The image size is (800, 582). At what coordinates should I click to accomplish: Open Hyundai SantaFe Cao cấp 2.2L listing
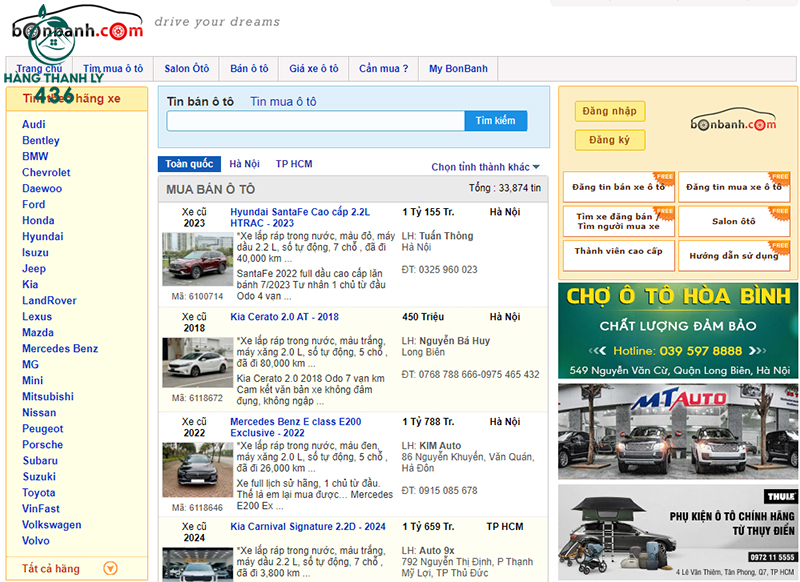pyautogui.click(x=300, y=217)
